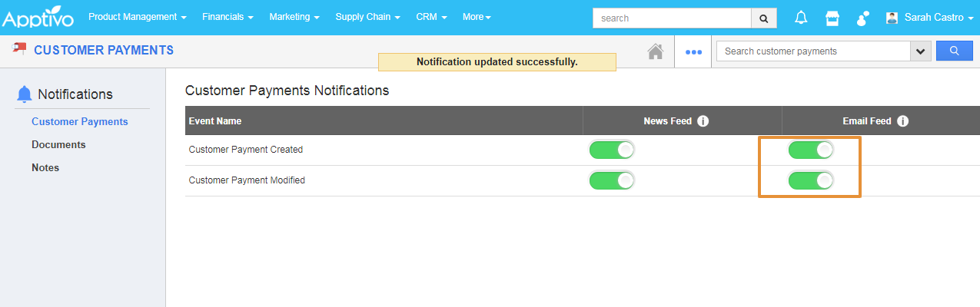Expand the customer payments search options arrow

click(x=920, y=51)
